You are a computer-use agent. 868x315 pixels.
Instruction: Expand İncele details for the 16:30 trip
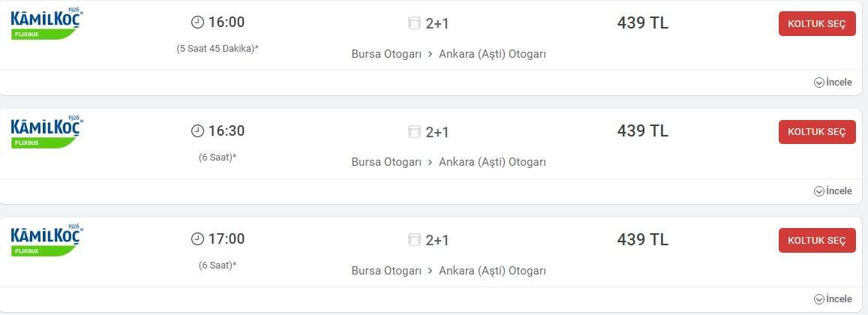coord(833,191)
